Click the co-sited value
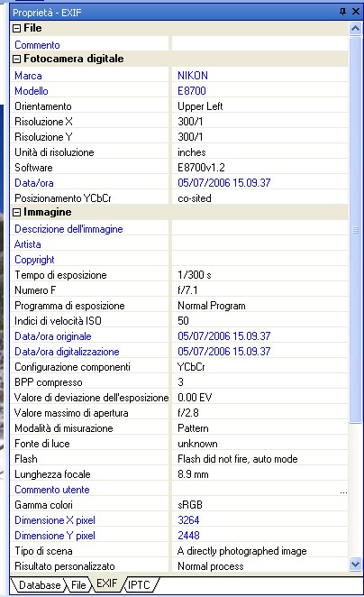364x597 pixels. coord(195,198)
